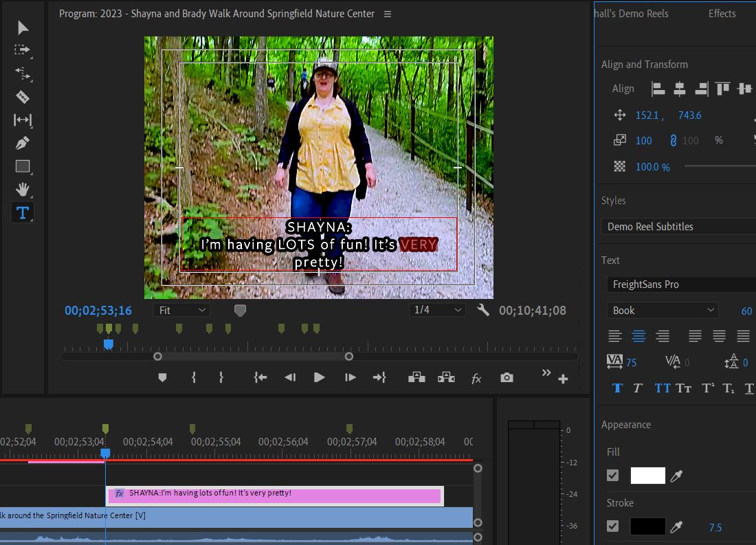The image size is (756, 545).
Task: Toggle Faux Italic text style
Action: click(x=638, y=388)
